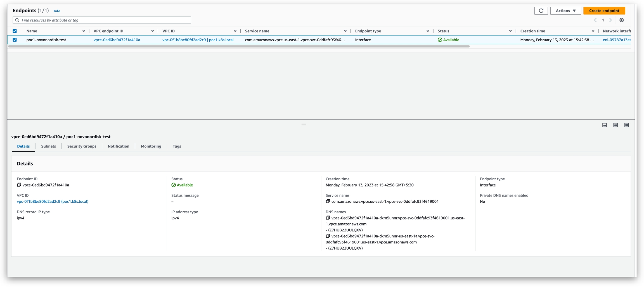Screen dimensions: 644x287
Task: Copy the Endpoint ID using copy icon
Action: (19, 185)
